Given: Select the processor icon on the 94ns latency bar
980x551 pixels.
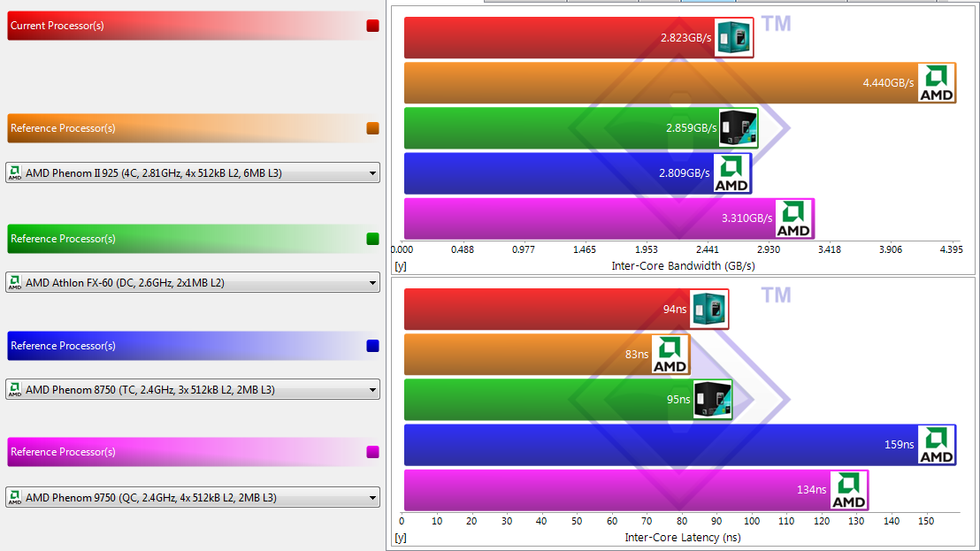Looking at the screenshot, I should click(x=708, y=310).
